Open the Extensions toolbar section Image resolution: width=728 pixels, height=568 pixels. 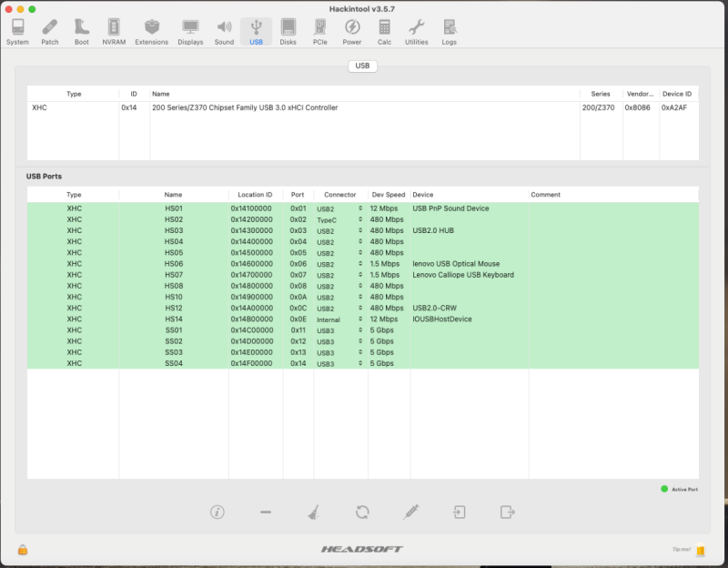151,32
